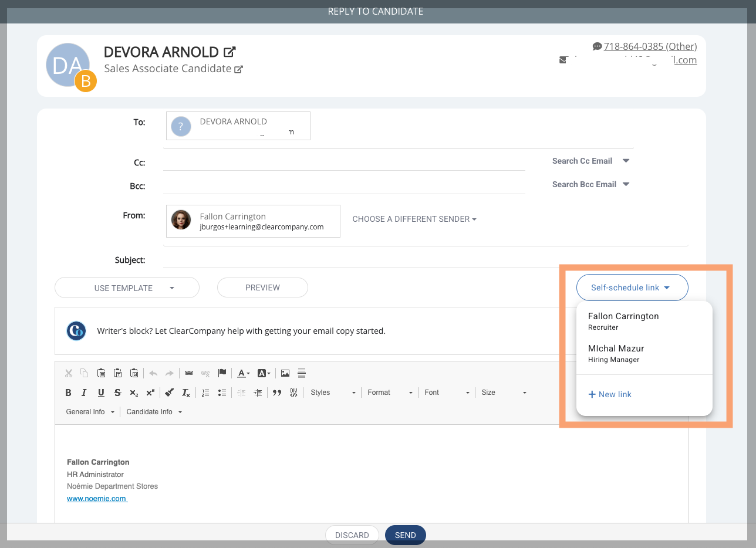756x548 pixels.
Task: Click the Copy Formatting paintbrush icon
Action: click(170, 393)
